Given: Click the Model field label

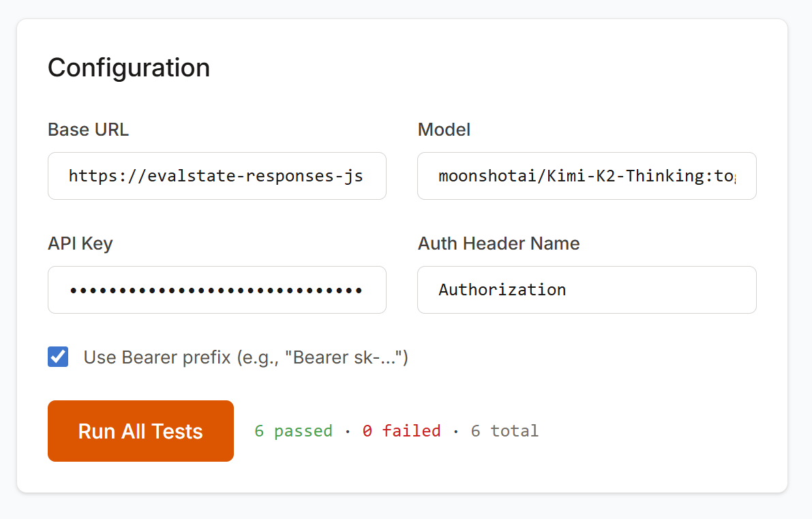Looking at the screenshot, I should click(x=444, y=130).
